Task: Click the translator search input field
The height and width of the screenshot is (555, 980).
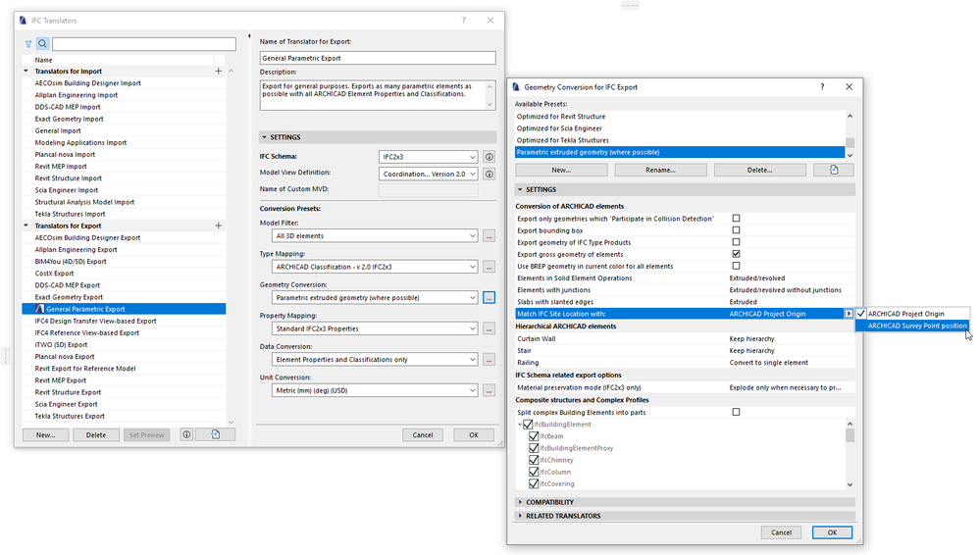Action: tap(144, 44)
